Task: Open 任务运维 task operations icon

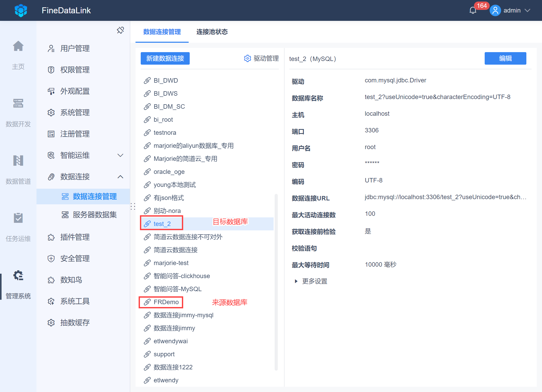Action: (x=18, y=218)
